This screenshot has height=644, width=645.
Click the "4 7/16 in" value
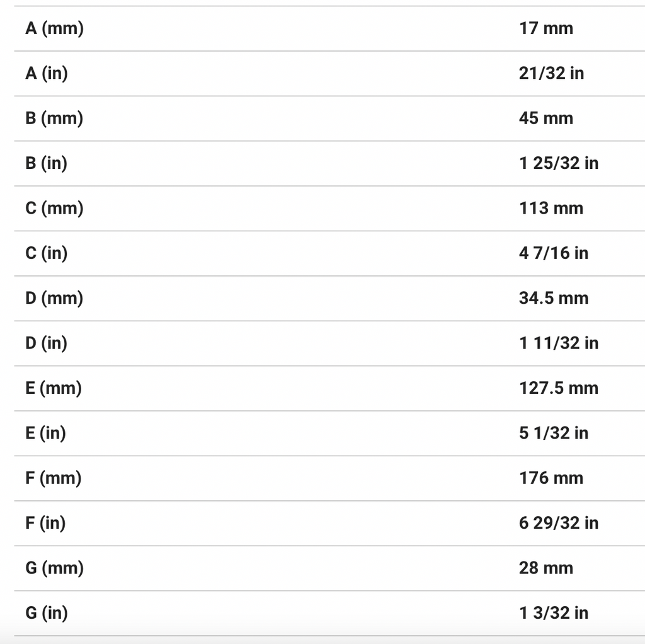pos(553,253)
